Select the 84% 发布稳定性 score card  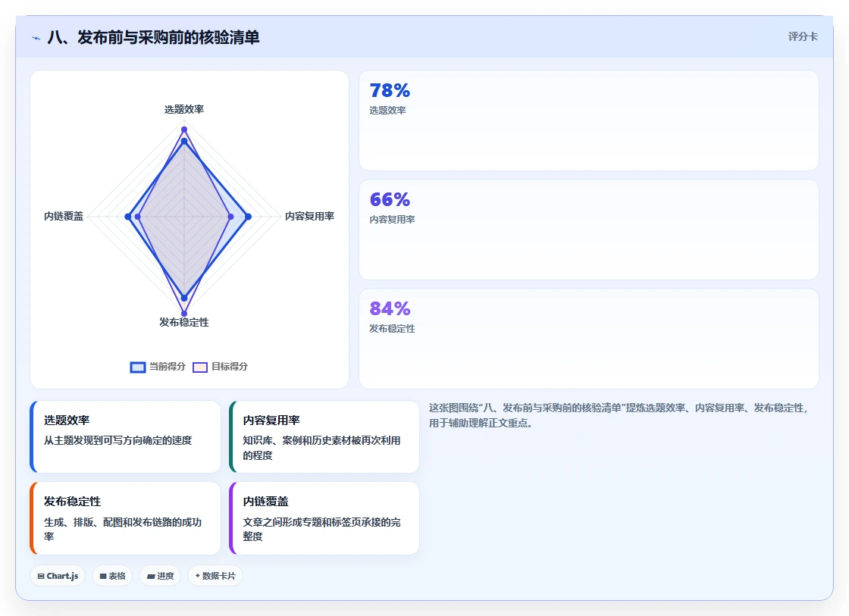tap(588, 339)
